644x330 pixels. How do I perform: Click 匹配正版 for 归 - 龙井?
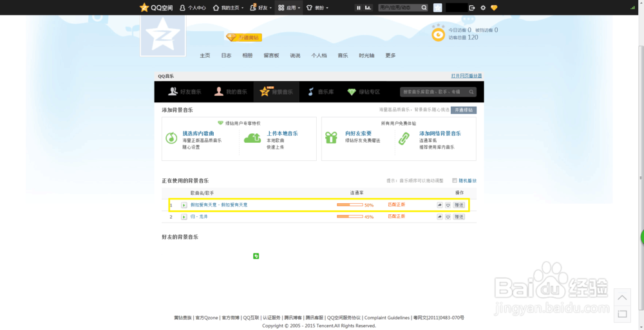pyautogui.click(x=396, y=216)
